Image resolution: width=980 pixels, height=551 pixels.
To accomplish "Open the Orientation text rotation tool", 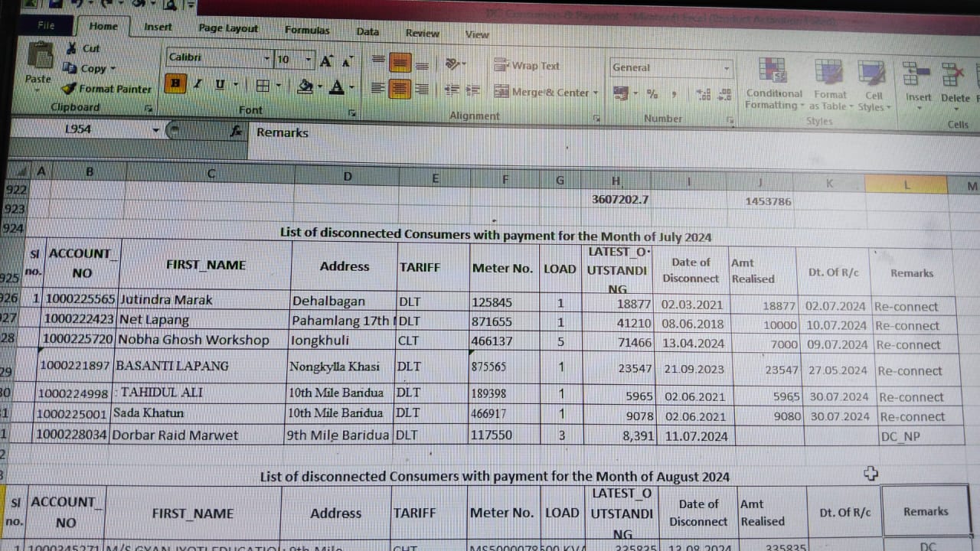I will coord(452,64).
